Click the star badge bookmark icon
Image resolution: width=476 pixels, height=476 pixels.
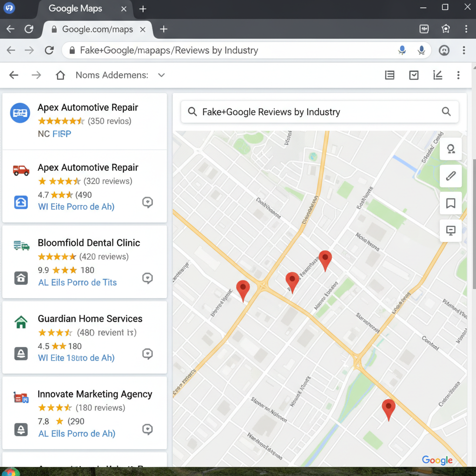[446, 29]
